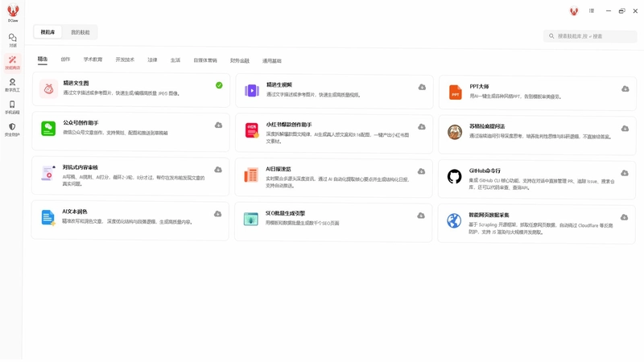This screenshot has width=644, height=362.
Task: Select the 财务金融 category tab
Action: [239, 61]
